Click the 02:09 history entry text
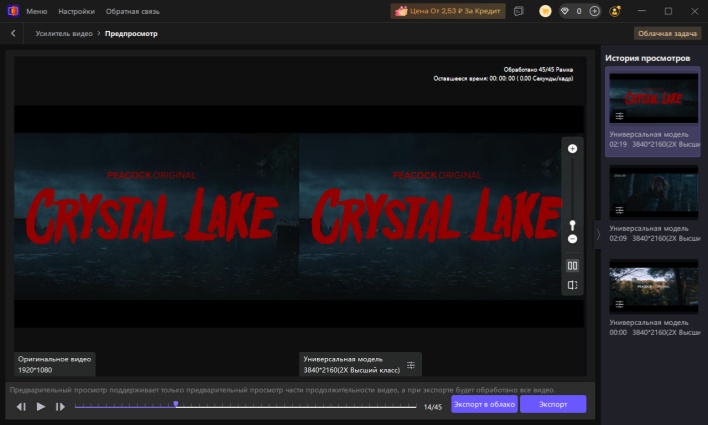 [x=654, y=234]
